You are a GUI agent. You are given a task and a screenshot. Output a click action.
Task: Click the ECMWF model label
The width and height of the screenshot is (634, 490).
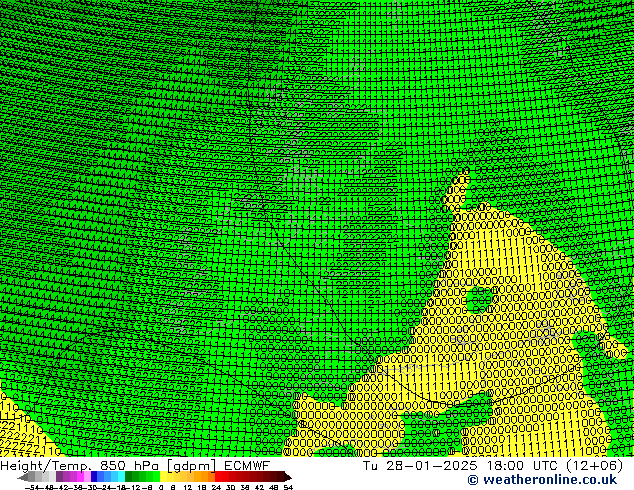[x=247, y=466]
